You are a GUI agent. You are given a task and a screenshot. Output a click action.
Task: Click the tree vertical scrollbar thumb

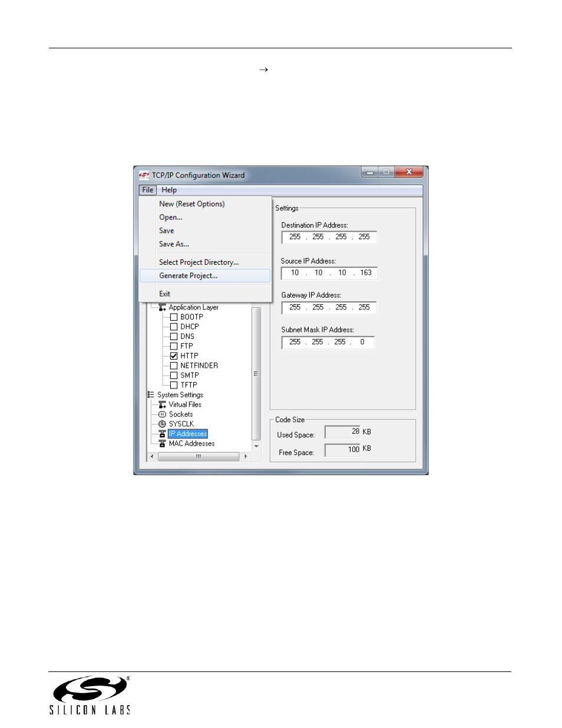pyautogui.click(x=256, y=373)
